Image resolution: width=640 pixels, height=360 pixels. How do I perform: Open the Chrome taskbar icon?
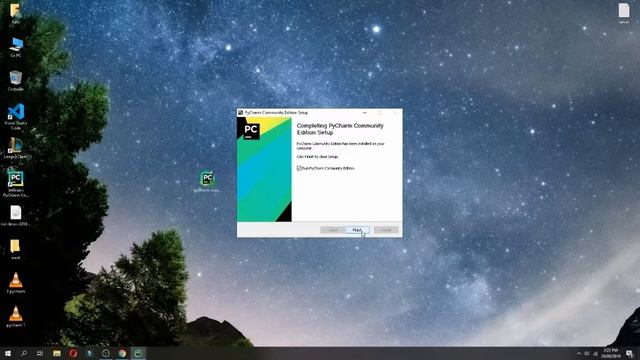coord(122,353)
